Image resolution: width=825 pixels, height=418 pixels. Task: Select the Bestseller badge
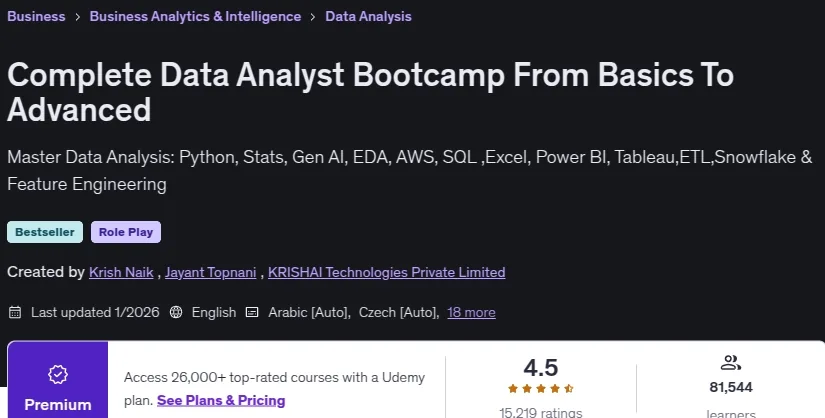[45, 232]
